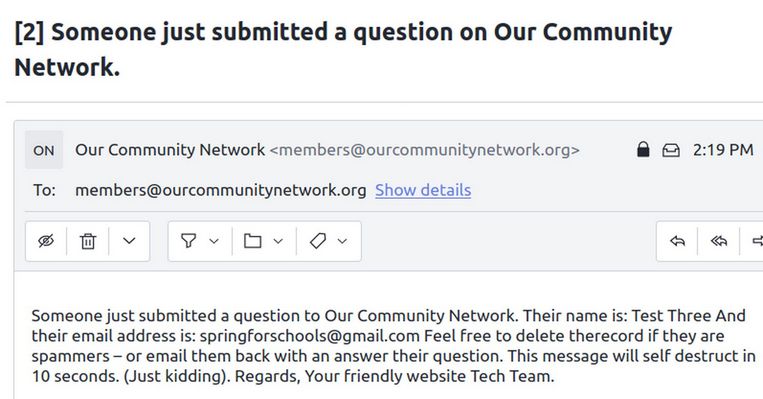Click the funnel filter icon
Viewport: 763px width, 399px height.
(x=189, y=241)
